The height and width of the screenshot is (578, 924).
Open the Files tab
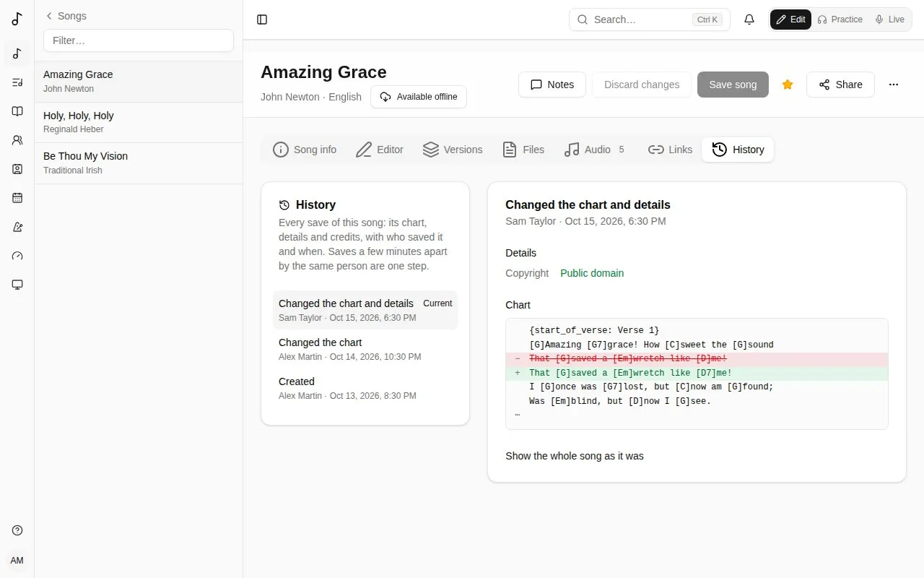coord(523,150)
